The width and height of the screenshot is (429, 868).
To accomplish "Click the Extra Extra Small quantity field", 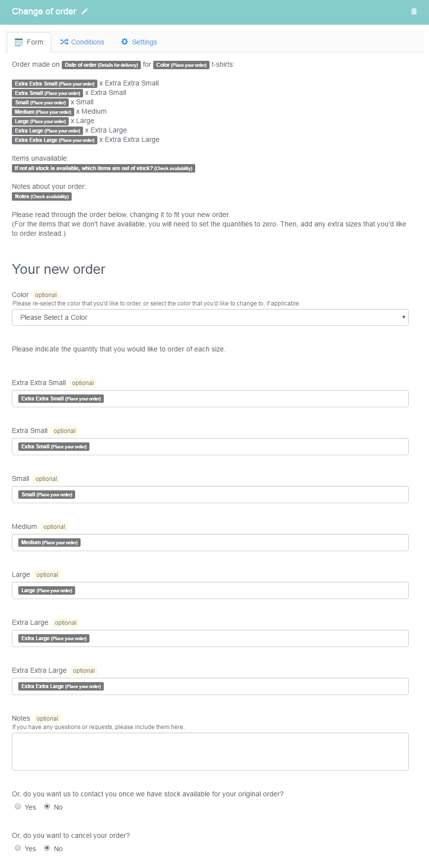I will tap(210, 398).
